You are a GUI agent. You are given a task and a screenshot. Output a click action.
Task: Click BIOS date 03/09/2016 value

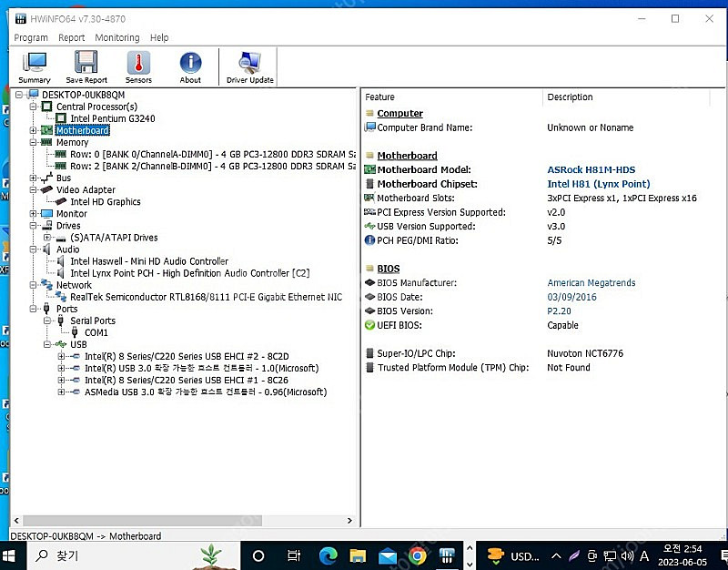pyautogui.click(x=571, y=297)
